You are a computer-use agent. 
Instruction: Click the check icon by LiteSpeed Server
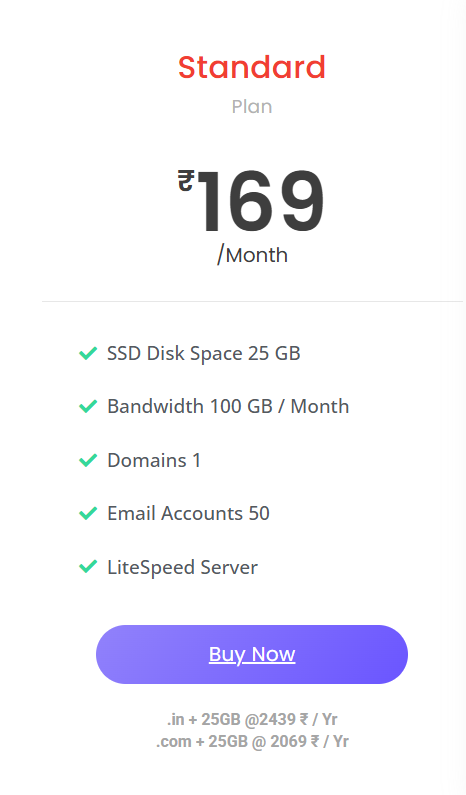coord(88,566)
